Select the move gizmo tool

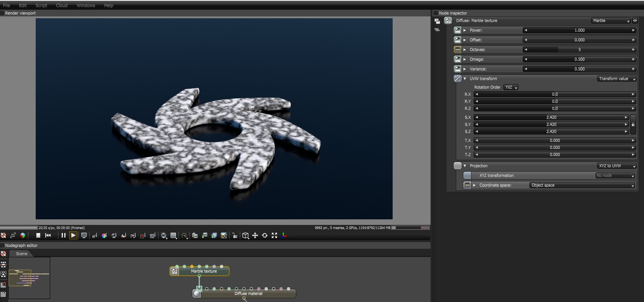[x=255, y=235]
